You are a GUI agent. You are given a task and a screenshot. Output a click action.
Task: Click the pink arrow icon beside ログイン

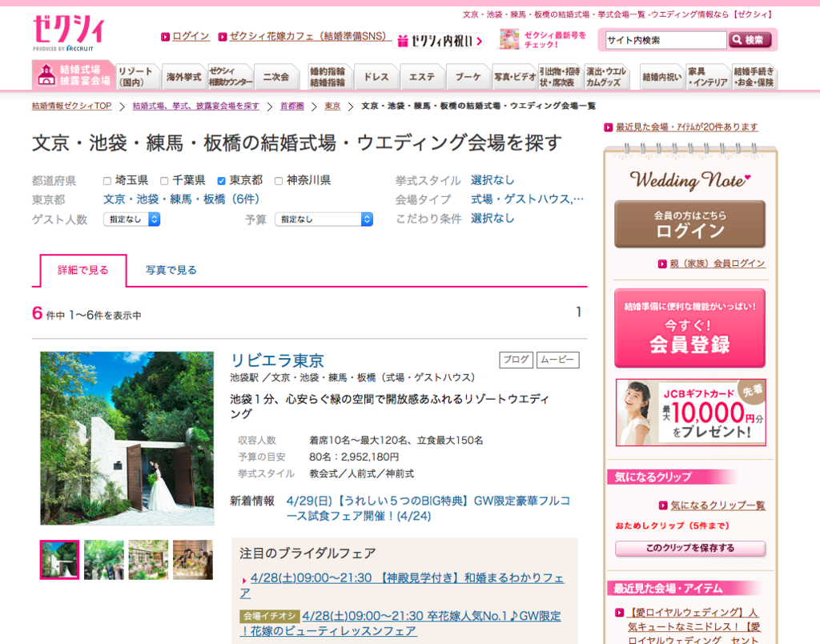(165, 37)
